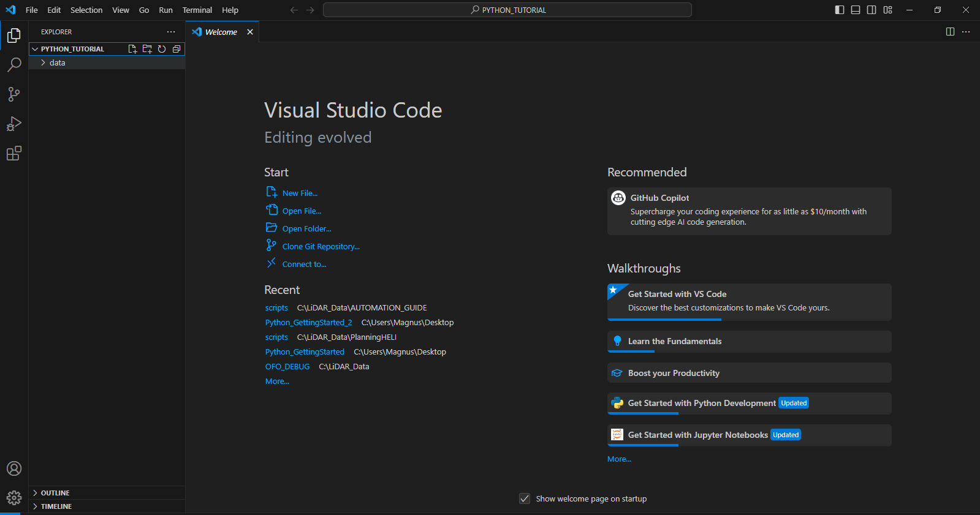
Task: Open the Go menu
Action: (144, 10)
